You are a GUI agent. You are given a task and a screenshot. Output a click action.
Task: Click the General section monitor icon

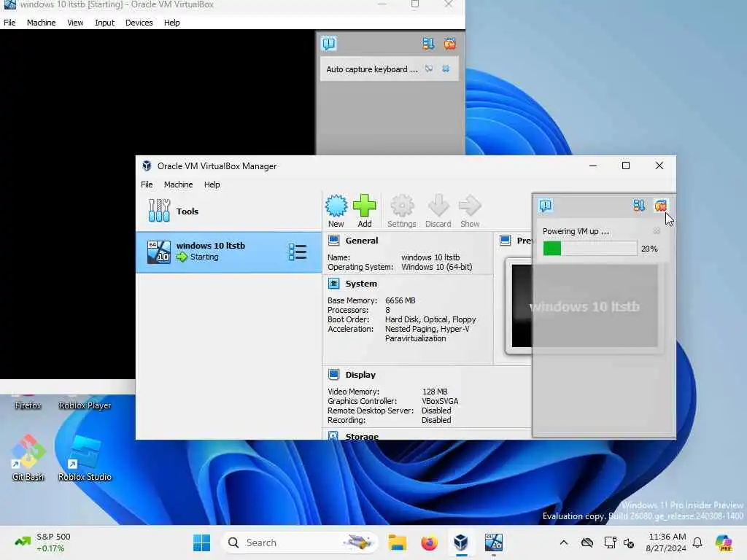click(x=334, y=241)
